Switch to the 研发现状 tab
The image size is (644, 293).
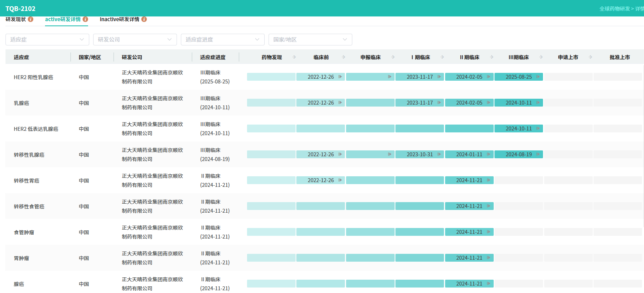(x=16, y=19)
